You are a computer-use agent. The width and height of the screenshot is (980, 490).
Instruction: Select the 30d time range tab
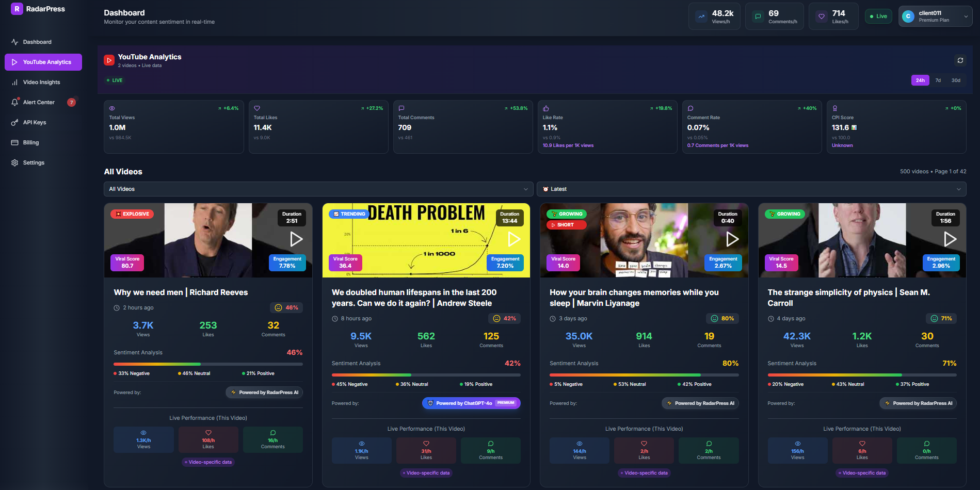coord(956,80)
